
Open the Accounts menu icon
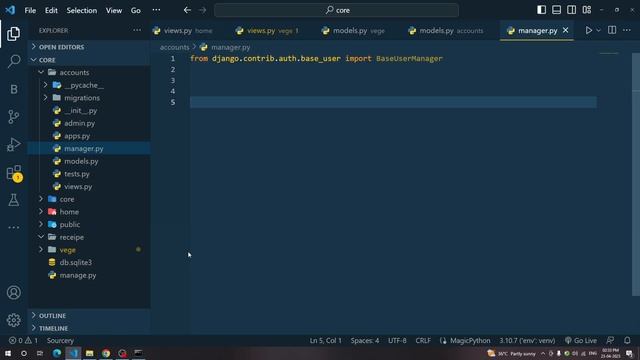point(13,292)
